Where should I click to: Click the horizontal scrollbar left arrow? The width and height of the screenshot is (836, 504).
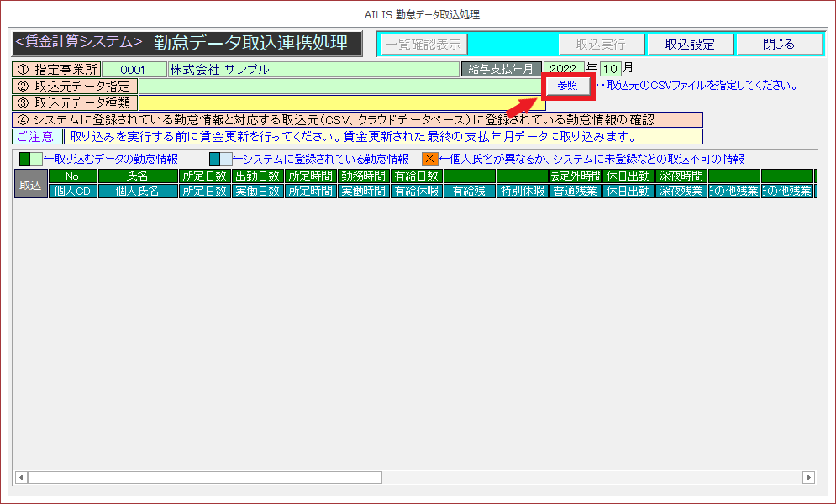tap(20, 477)
